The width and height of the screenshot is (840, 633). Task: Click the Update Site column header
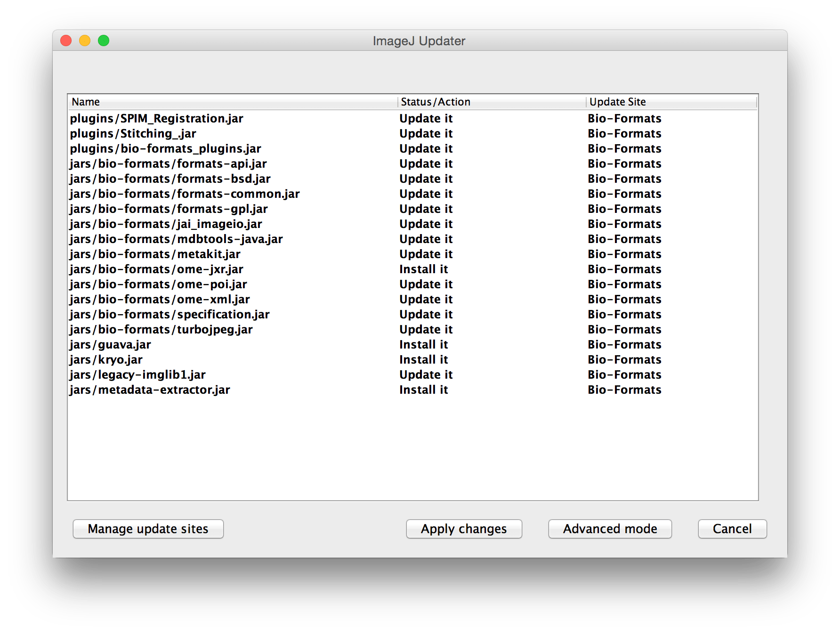click(x=617, y=102)
